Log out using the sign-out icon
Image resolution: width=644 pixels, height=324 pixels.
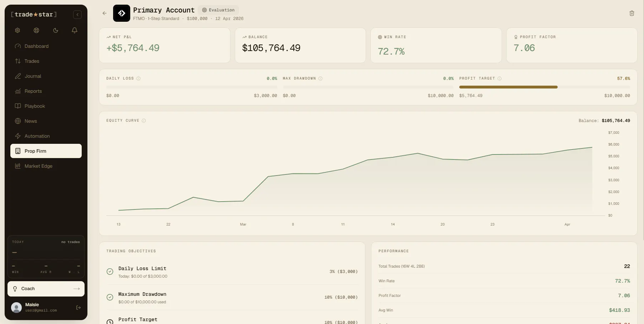(78, 308)
